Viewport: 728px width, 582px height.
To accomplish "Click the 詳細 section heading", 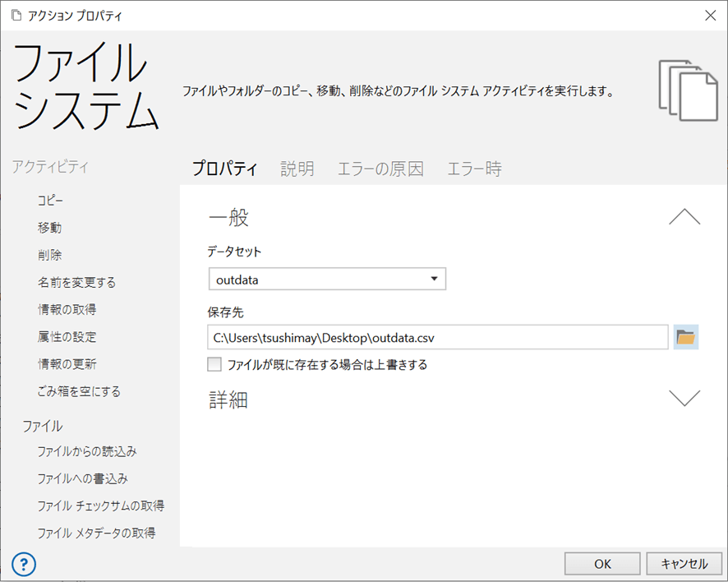I will coord(228,400).
